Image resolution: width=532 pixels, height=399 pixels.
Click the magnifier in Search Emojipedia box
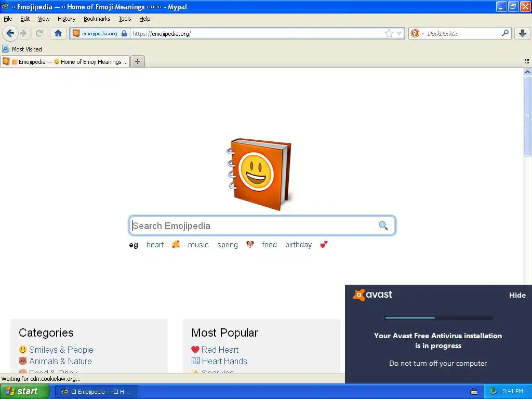click(x=383, y=225)
